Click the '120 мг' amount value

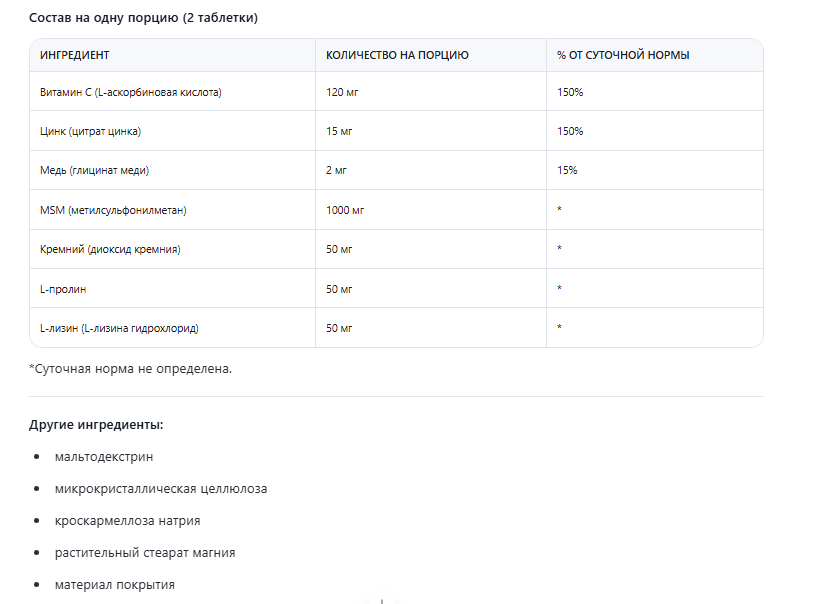(343, 92)
